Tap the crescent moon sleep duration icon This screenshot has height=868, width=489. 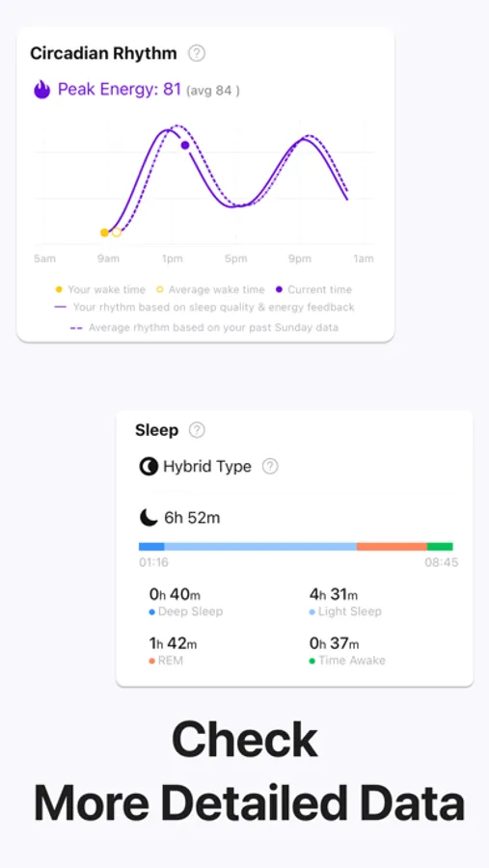[148, 518]
